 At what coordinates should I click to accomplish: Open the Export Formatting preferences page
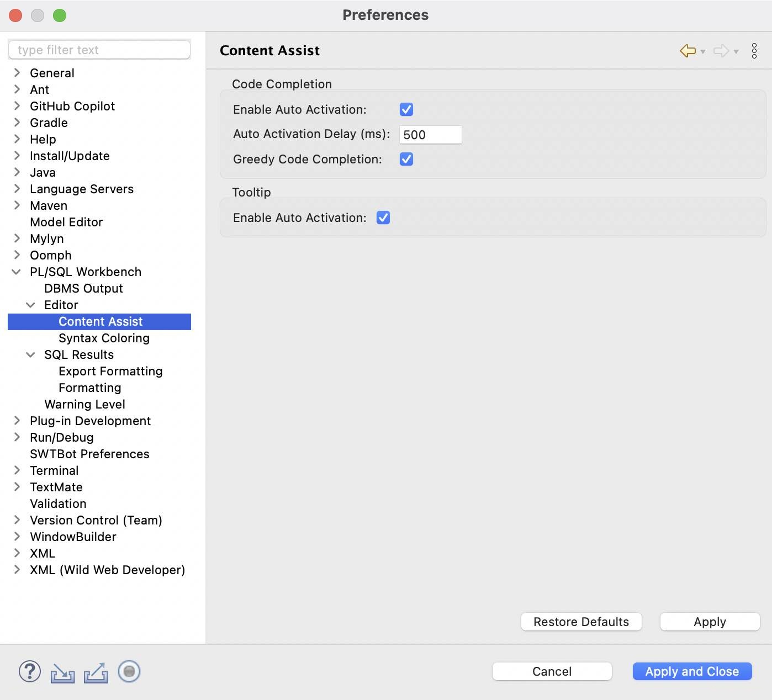[x=110, y=371]
